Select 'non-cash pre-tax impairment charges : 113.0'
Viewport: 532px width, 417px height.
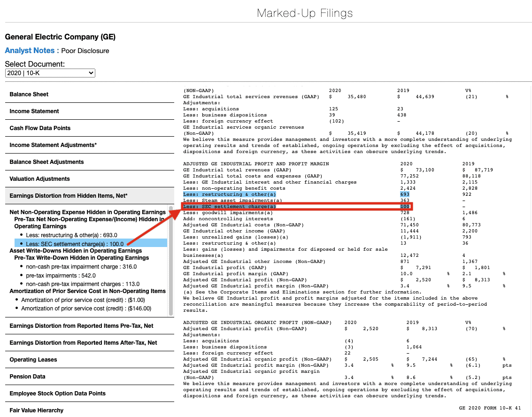tap(83, 284)
